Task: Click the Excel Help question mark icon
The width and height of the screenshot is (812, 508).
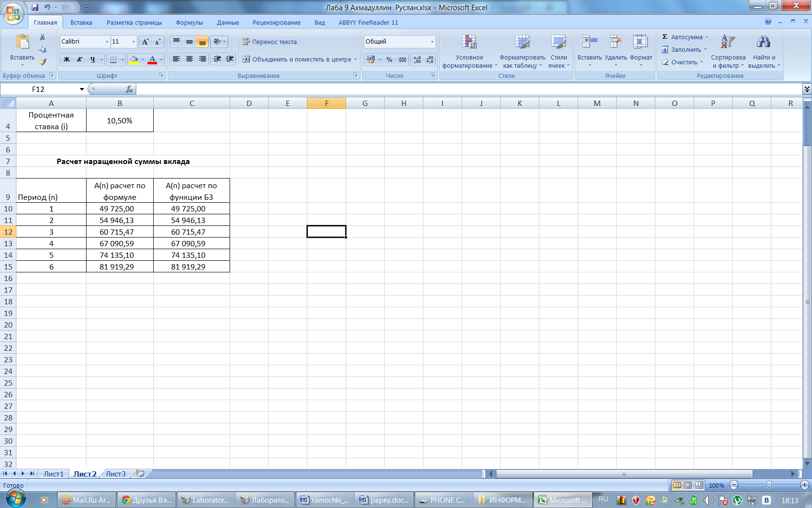Action: (768, 21)
